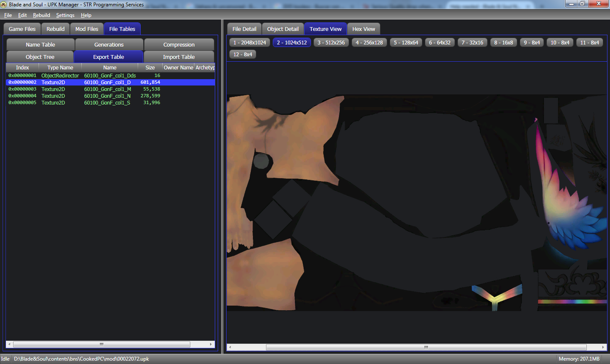Viewport: 610px width, 364px height.
Task: Click right scroll arrow of texture view
Action: (x=603, y=347)
